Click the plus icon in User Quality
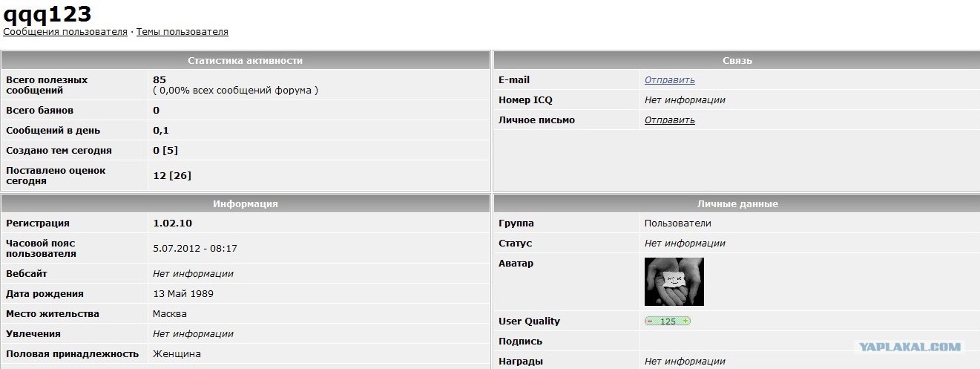This screenshot has width=980, height=369. [x=685, y=321]
